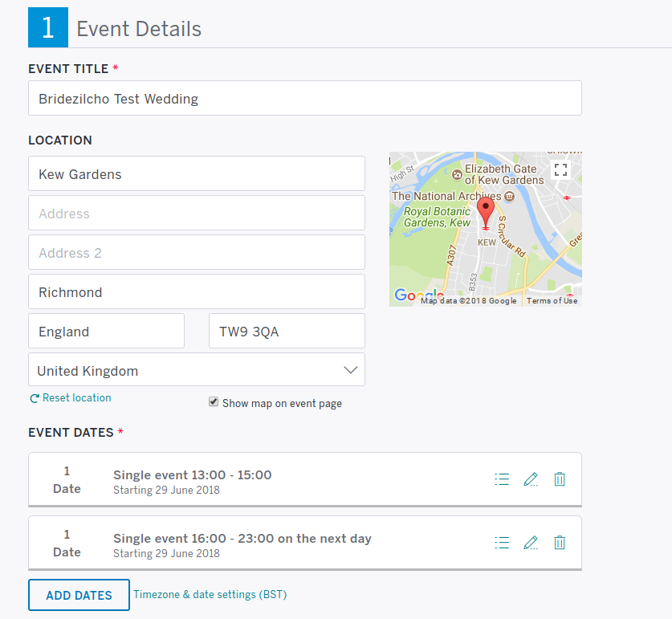Delete the 16:00 - 23:00 event date

[x=560, y=542]
